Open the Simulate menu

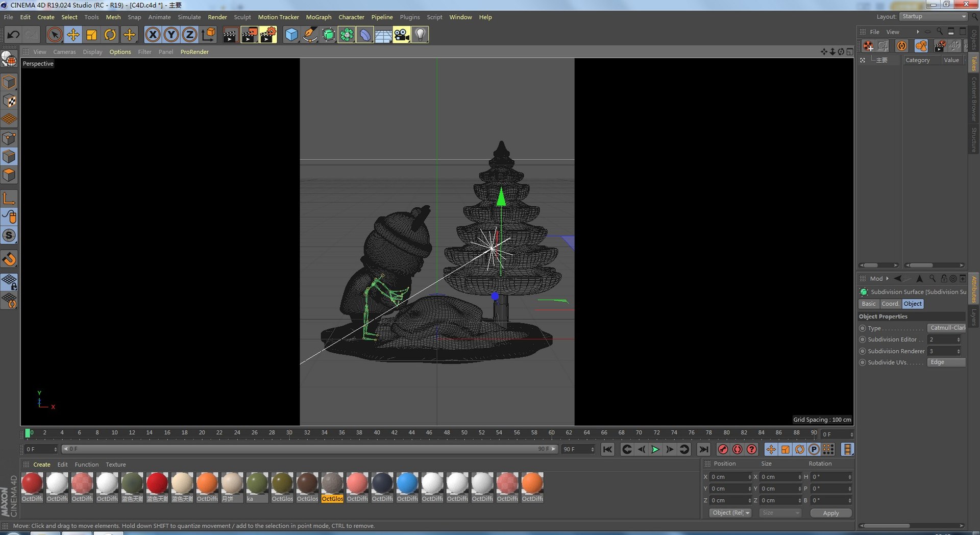point(189,17)
